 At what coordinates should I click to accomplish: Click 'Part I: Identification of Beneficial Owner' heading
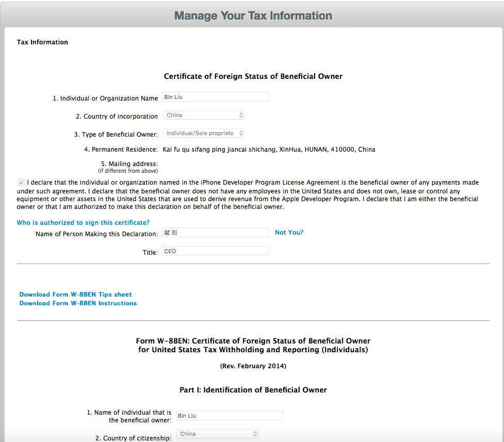pos(253,390)
